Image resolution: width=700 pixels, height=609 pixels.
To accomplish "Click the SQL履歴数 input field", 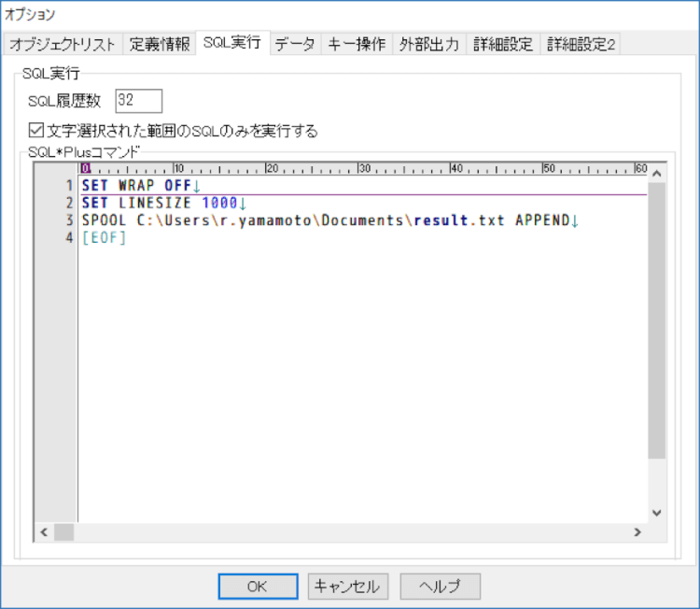I will point(139,101).
